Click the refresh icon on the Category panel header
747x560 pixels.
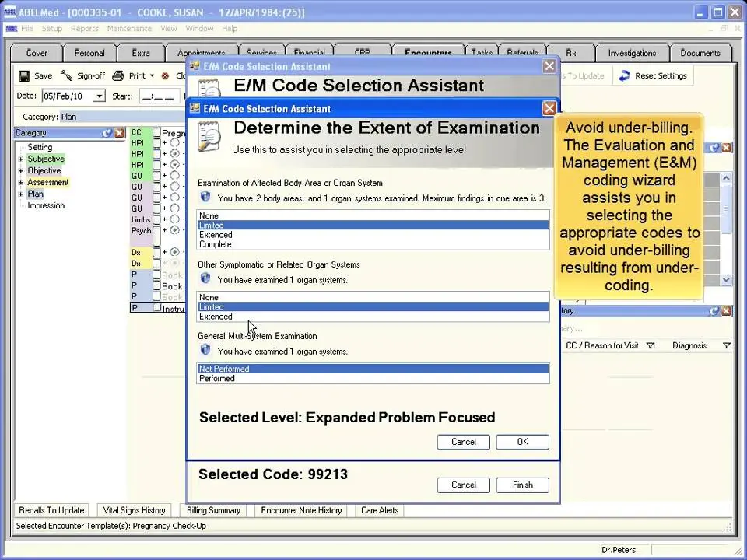tap(107, 132)
